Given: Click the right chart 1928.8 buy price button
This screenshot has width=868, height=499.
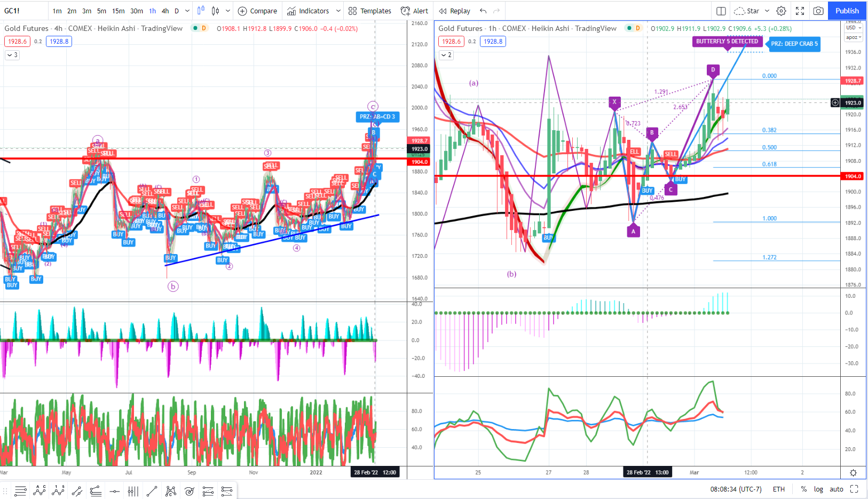Looking at the screenshot, I should (x=493, y=41).
